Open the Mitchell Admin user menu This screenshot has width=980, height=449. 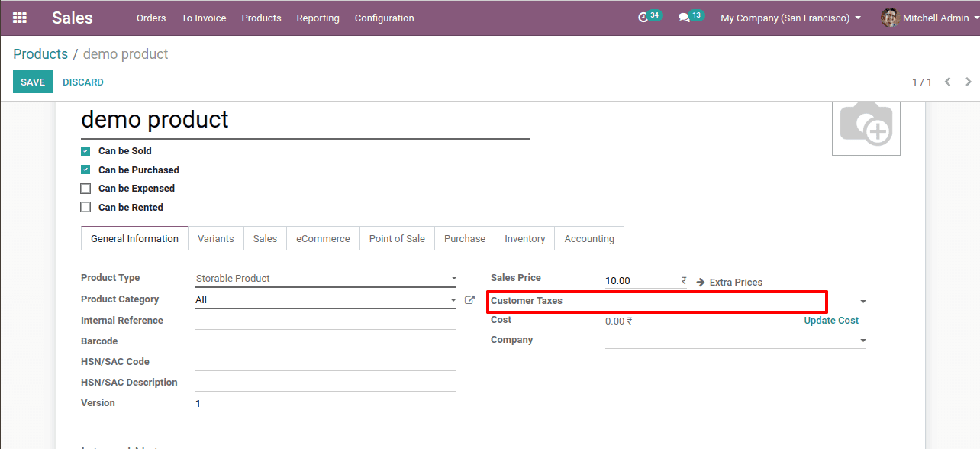point(927,18)
